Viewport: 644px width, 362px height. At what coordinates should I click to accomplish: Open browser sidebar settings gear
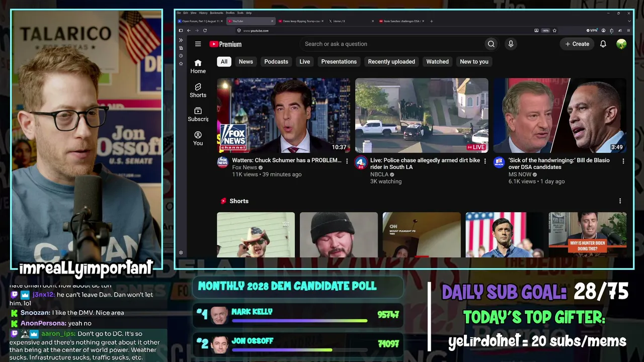pyautogui.click(x=181, y=253)
